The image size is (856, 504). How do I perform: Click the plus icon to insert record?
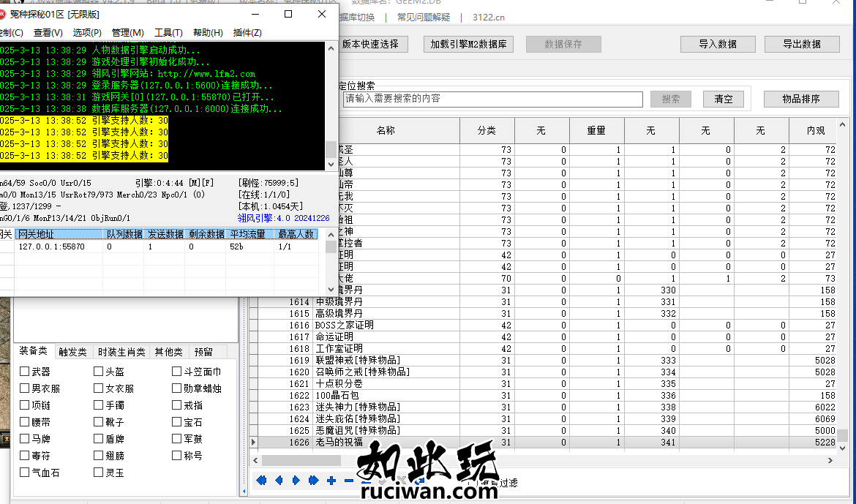pos(331,481)
